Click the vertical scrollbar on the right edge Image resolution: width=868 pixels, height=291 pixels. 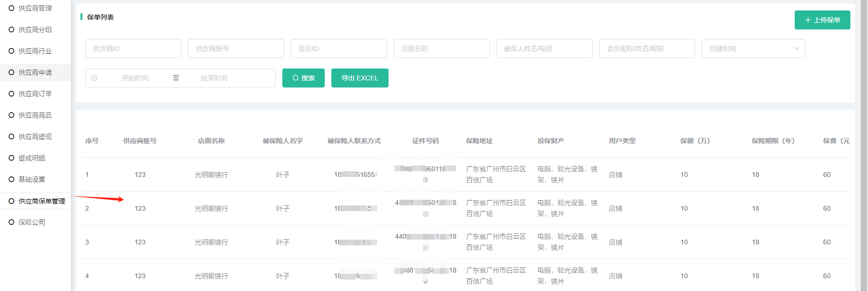point(864,143)
